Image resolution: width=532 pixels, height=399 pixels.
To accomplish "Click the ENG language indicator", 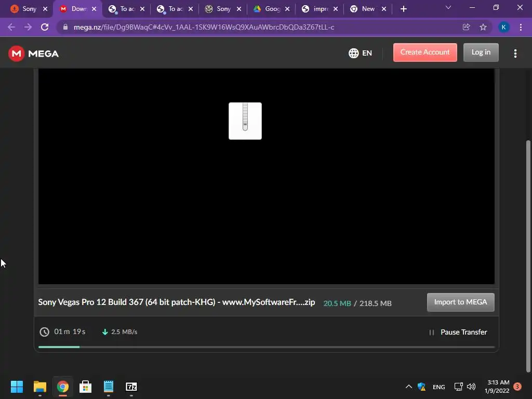I will (x=438, y=387).
